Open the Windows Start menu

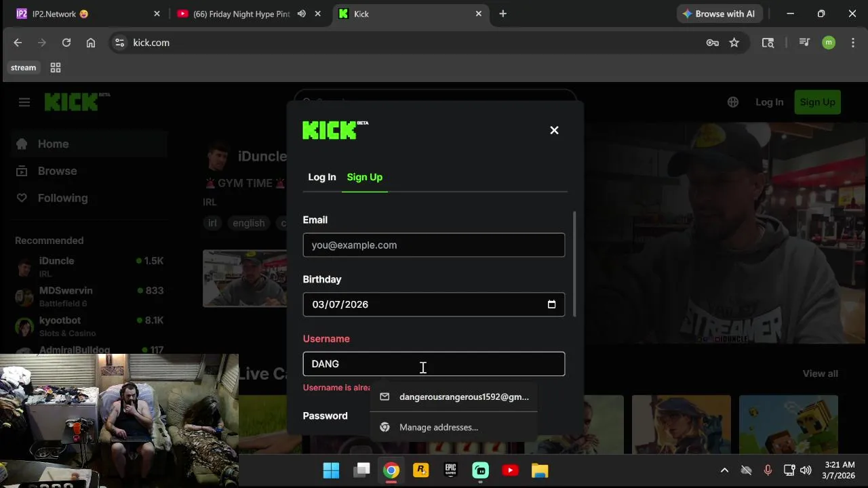click(331, 470)
